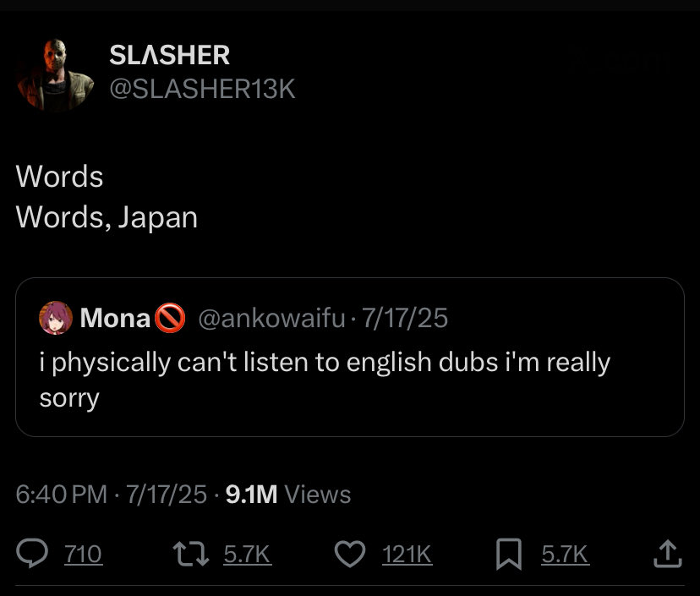View the 121K likes count

pos(407,554)
